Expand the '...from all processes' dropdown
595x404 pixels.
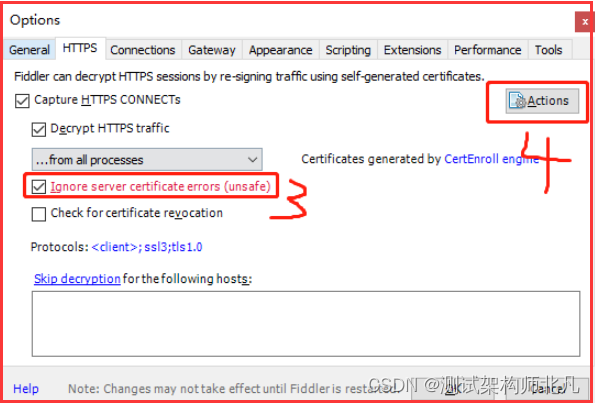[147, 160]
